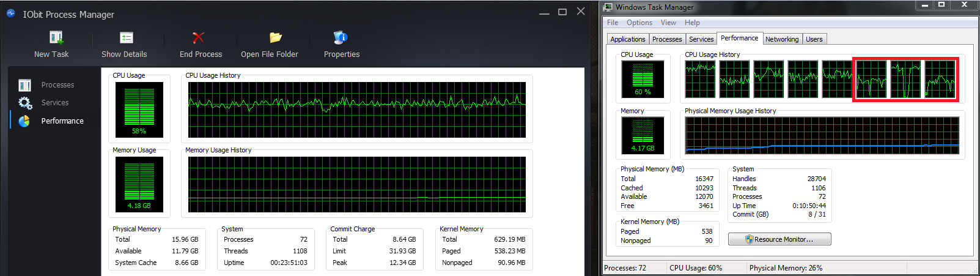Click the last CPU core history graph
This screenshot has height=276, width=980.
pyautogui.click(x=940, y=79)
